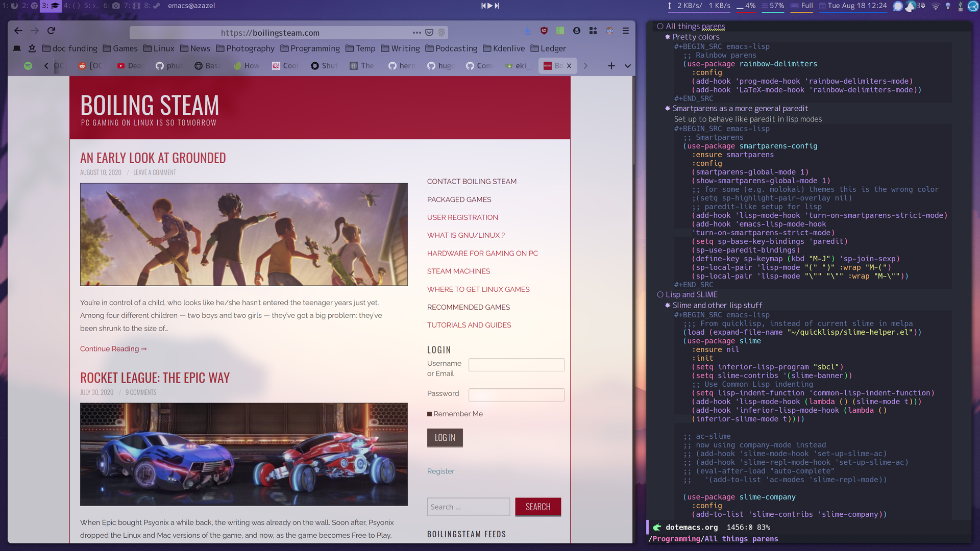Image resolution: width=980 pixels, height=551 pixels.
Task: Focus the Password field
Action: (x=517, y=395)
